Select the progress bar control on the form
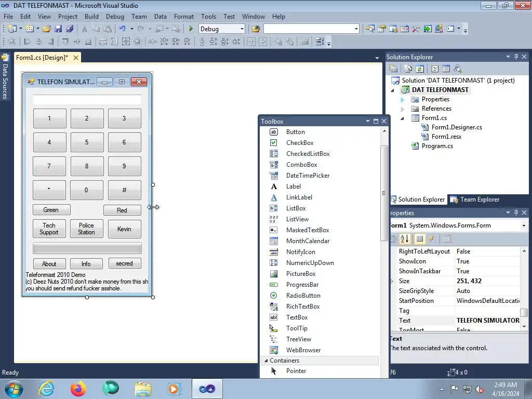This screenshot has width=532, height=399. click(x=87, y=248)
